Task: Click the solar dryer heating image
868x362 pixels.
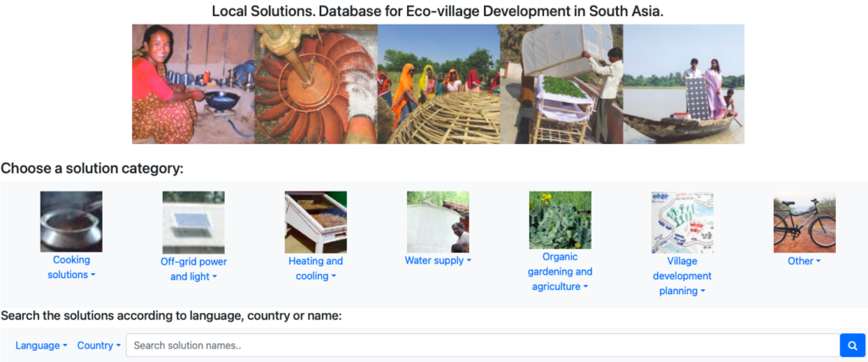Action: click(315, 222)
